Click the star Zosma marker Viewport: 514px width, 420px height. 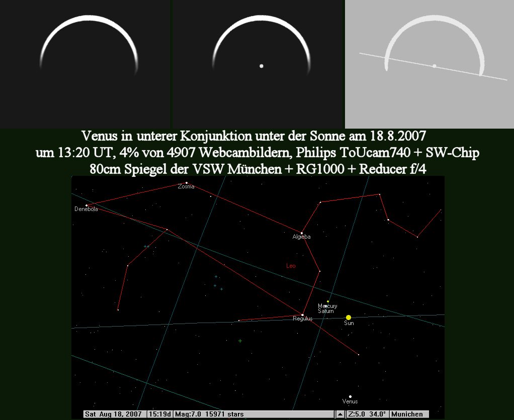pos(186,182)
